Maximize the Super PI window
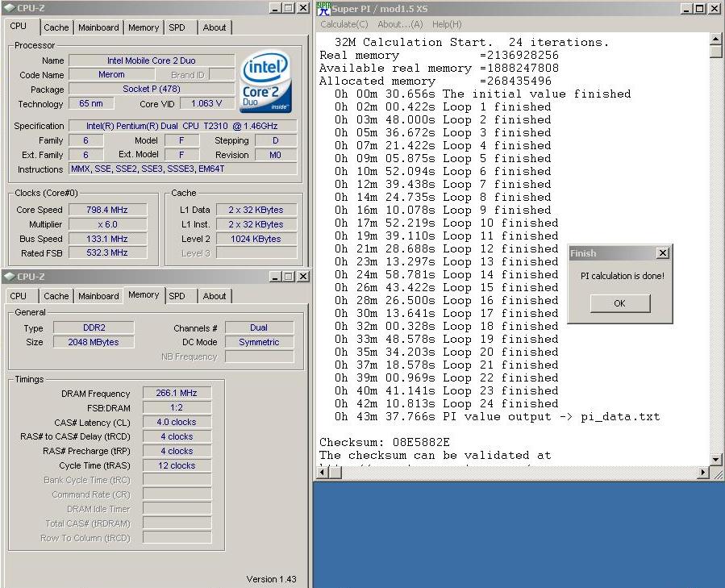 699,8
